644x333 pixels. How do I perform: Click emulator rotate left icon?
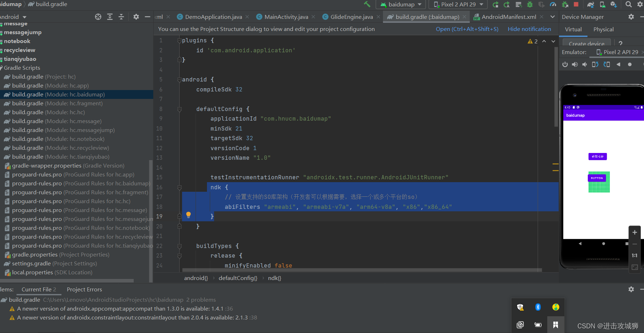(595, 64)
